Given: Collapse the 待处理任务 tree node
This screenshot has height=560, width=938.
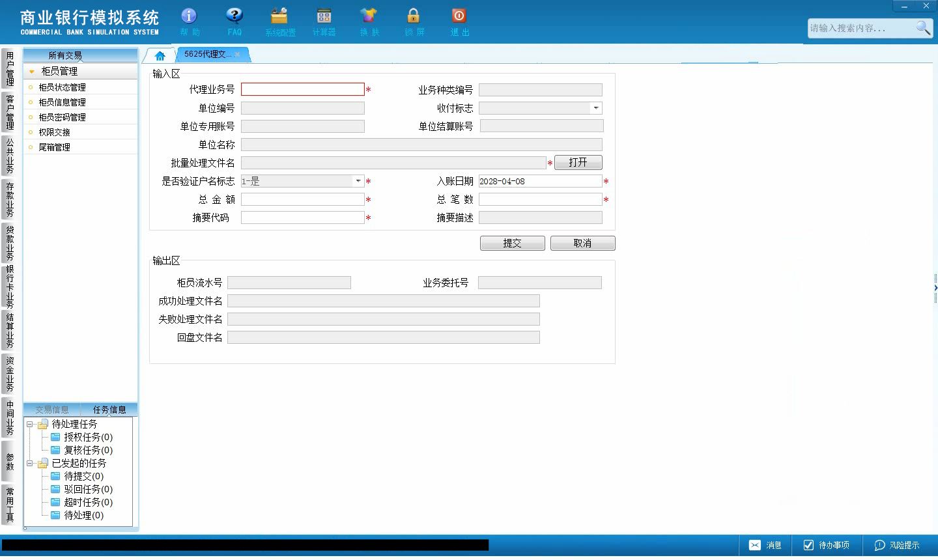Looking at the screenshot, I should click(x=29, y=424).
